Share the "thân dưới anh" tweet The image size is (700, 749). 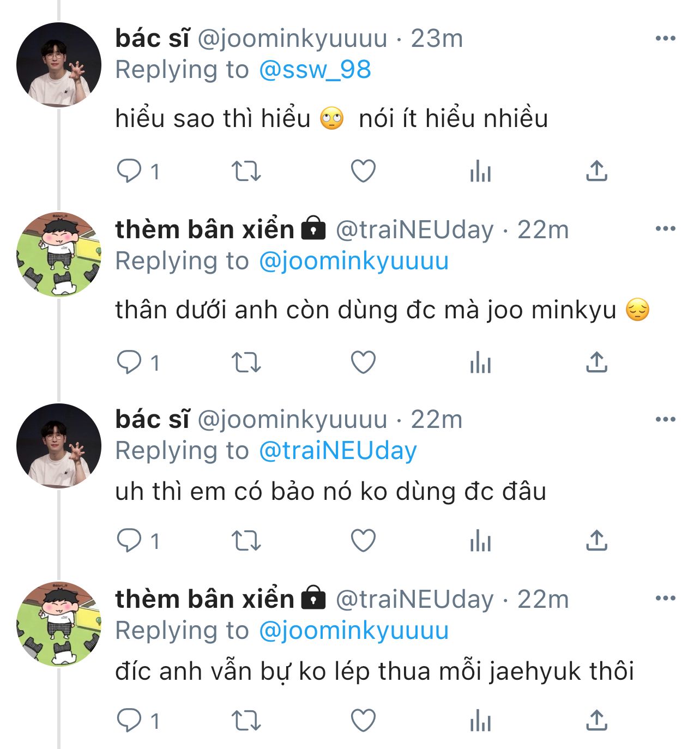(596, 362)
